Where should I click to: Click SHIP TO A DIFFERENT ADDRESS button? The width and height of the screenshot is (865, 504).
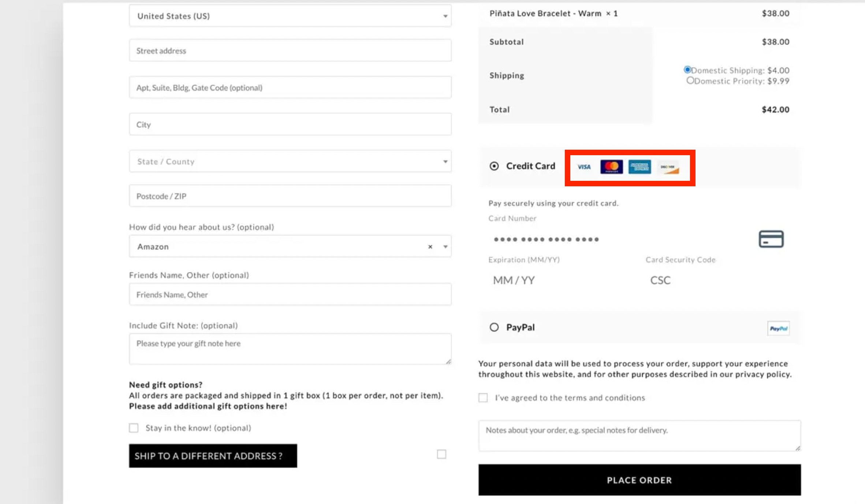click(x=213, y=455)
